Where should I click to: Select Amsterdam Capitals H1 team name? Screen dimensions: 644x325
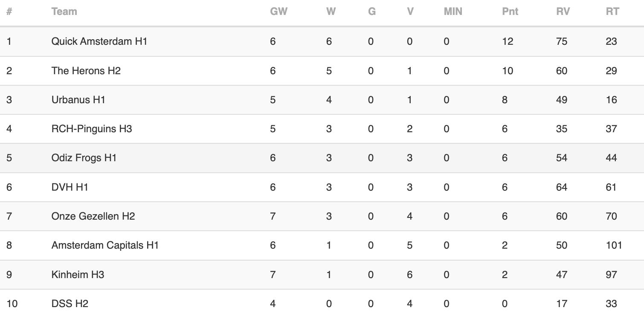point(105,245)
